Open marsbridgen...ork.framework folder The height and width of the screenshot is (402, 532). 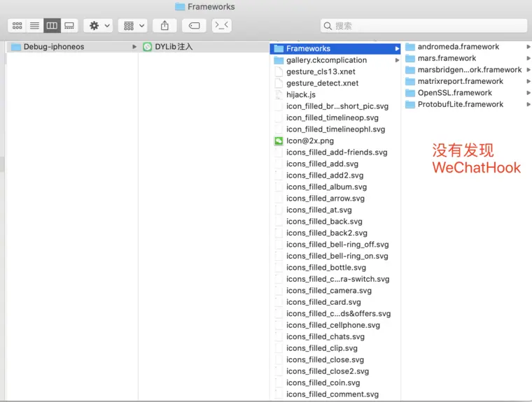coord(466,70)
